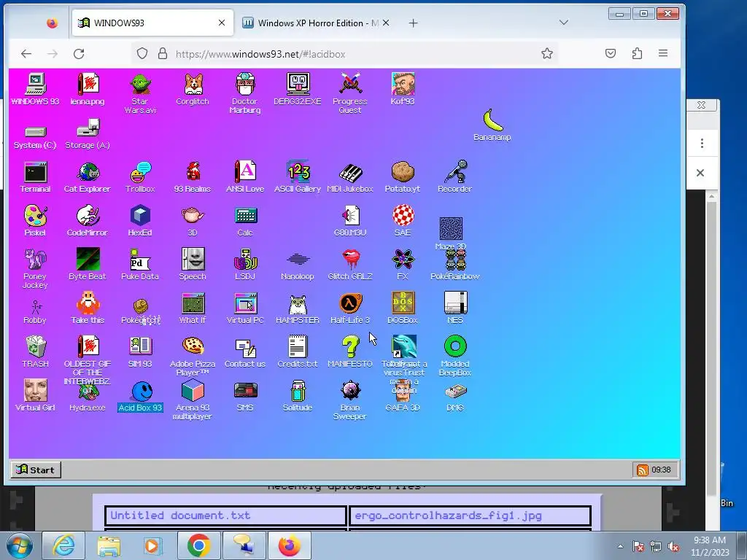Open the TRASH recycle bin
This screenshot has width=747, height=560.
click(35, 346)
